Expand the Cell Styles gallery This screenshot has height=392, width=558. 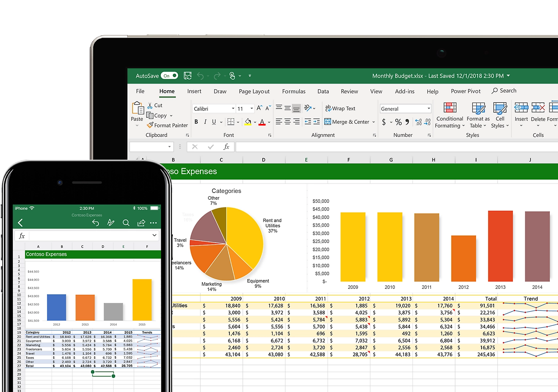coord(500,115)
